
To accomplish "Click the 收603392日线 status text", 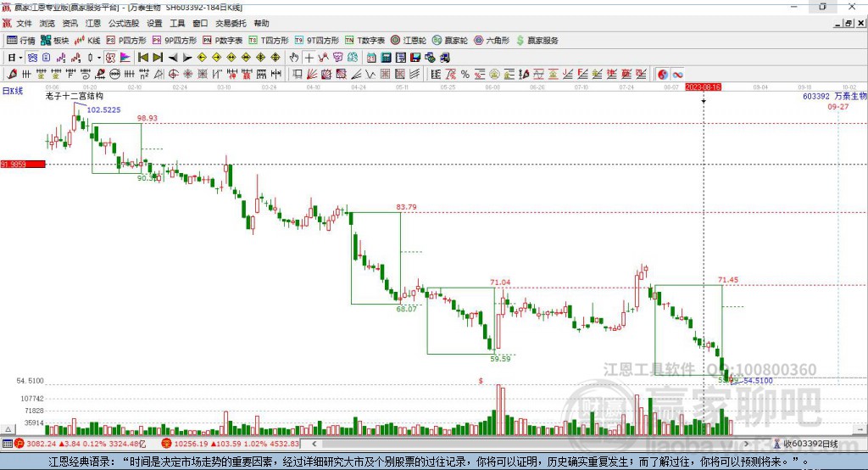I will [x=810, y=444].
